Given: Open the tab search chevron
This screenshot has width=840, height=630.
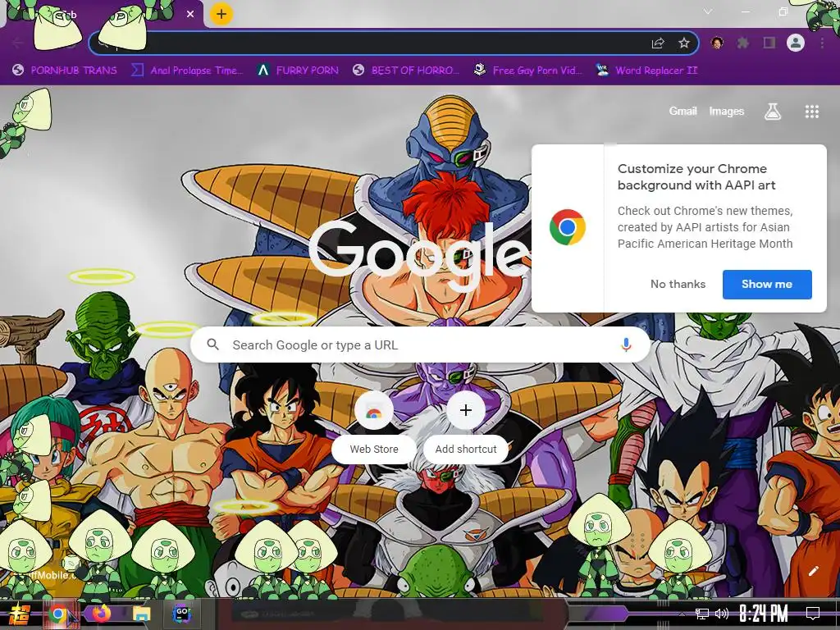Looking at the screenshot, I should pyautogui.click(x=708, y=11).
